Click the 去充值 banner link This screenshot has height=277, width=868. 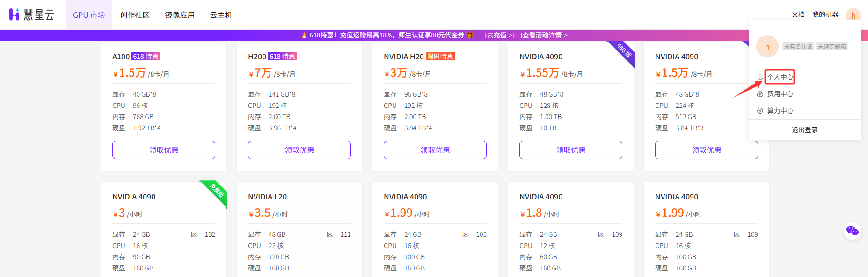point(499,35)
